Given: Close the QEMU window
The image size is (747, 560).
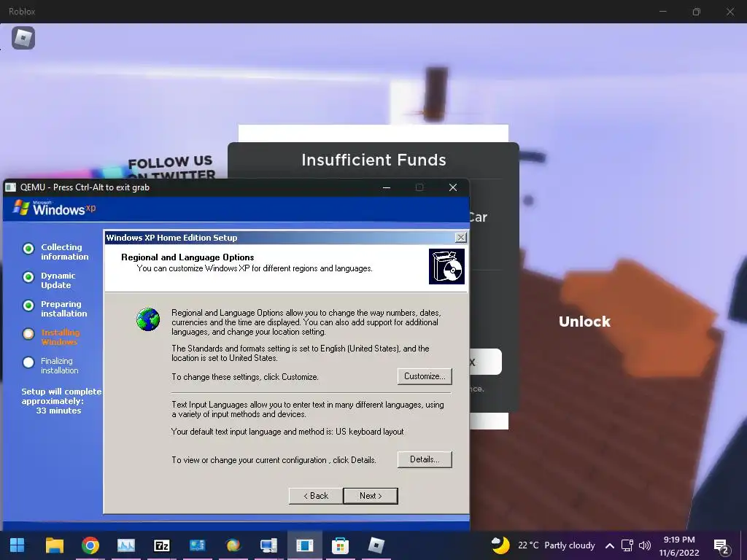Looking at the screenshot, I should coord(453,187).
